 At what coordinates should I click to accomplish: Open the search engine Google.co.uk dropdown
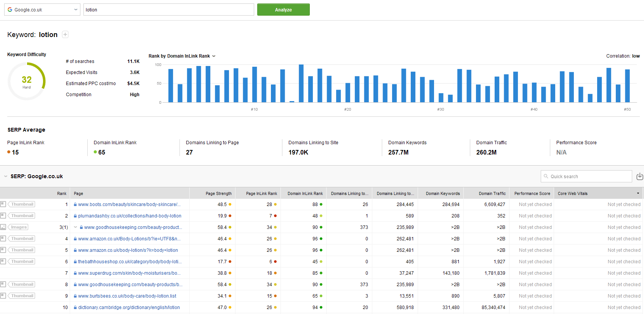click(x=42, y=10)
